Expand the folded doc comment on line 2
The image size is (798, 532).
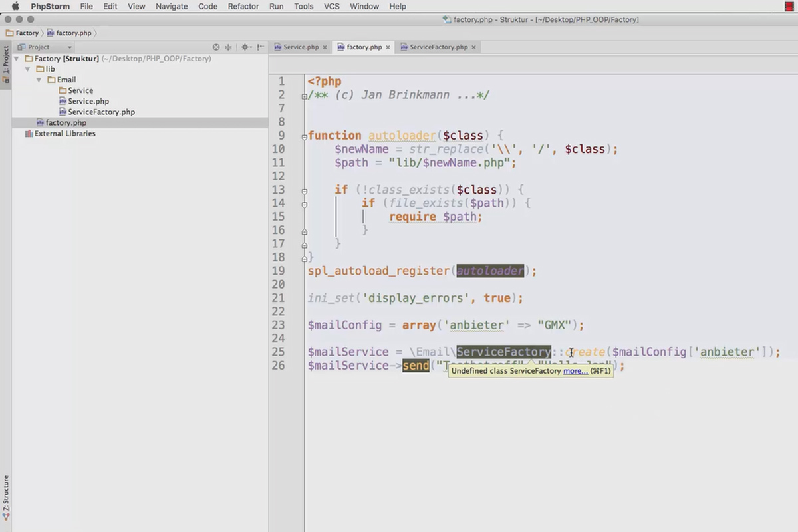(x=305, y=96)
